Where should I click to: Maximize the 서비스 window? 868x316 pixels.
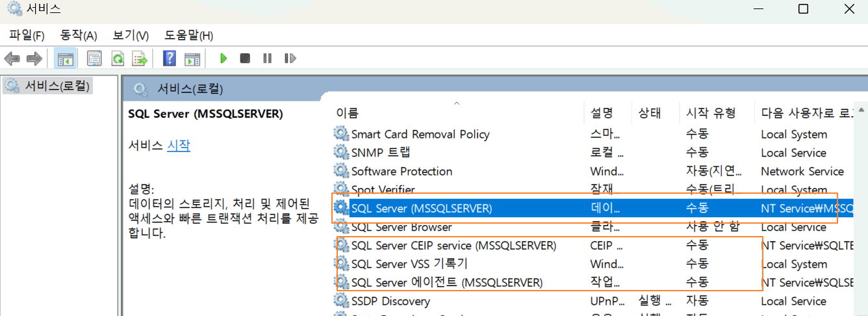(803, 9)
